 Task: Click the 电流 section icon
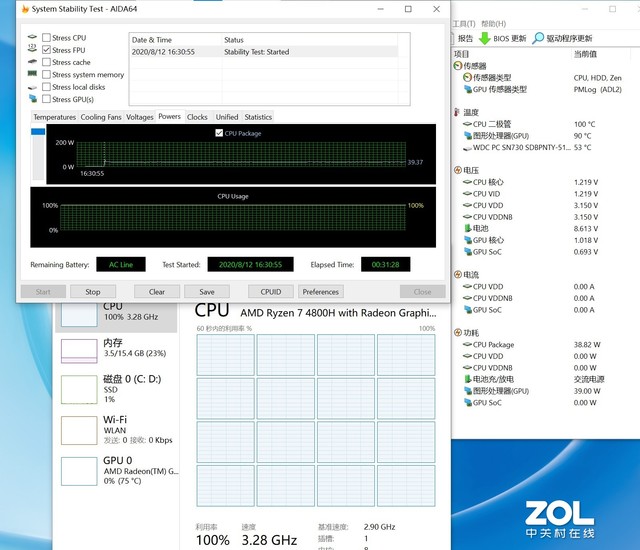click(x=458, y=275)
